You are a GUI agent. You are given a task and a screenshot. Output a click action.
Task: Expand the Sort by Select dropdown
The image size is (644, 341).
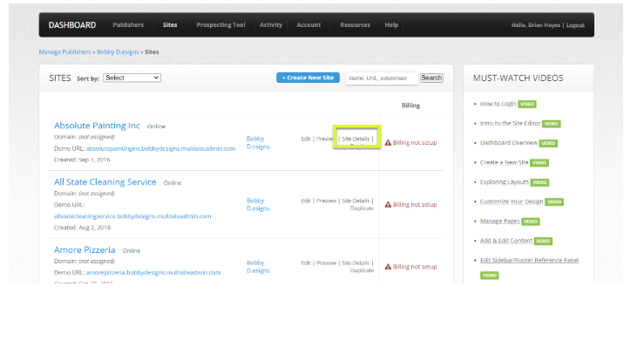132,78
